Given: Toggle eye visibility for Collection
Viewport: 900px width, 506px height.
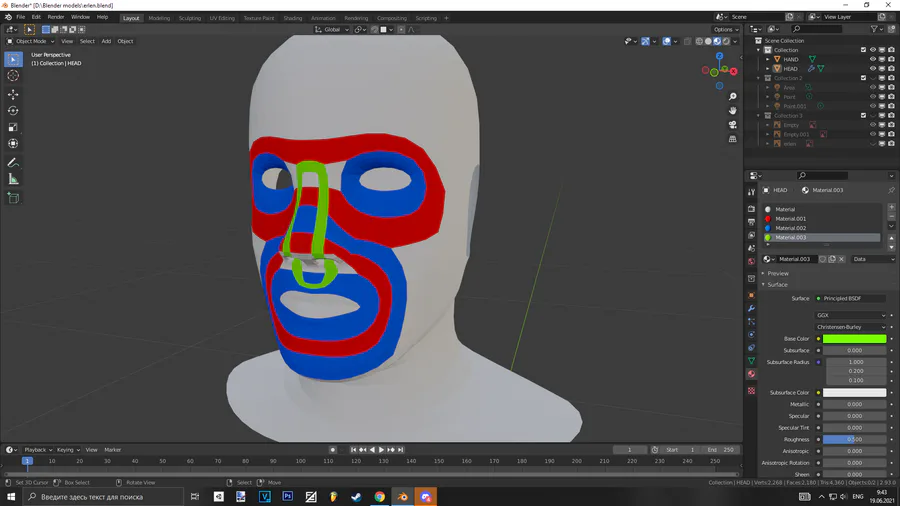Looking at the screenshot, I should pyautogui.click(x=872, y=50).
